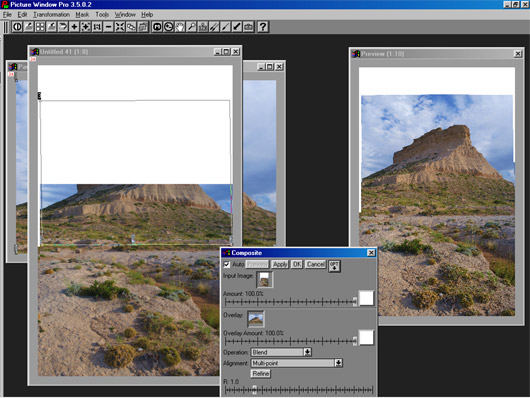Click the four-squares grid toolbar icon
The width and height of the screenshot is (530, 398).
40,27
